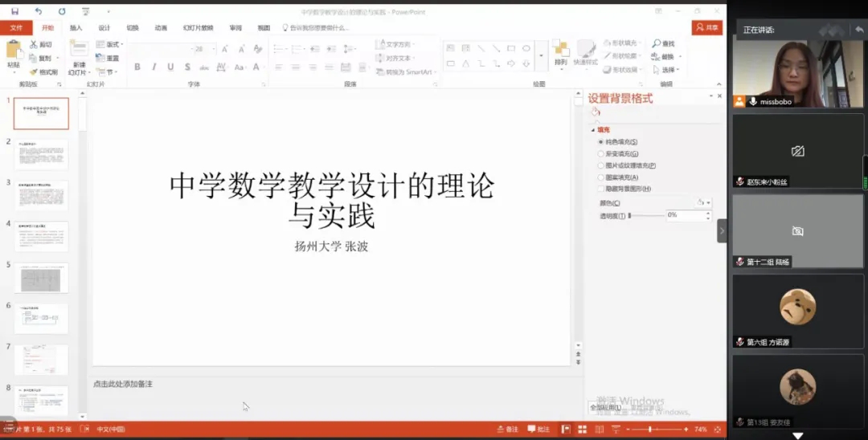Click the Find (查找) magnifier icon

coord(657,43)
